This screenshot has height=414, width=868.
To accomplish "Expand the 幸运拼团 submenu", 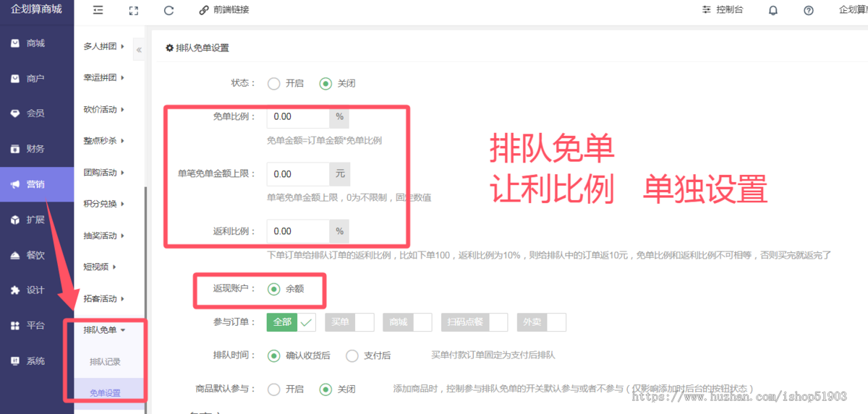I will pyautogui.click(x=104, y=78).
